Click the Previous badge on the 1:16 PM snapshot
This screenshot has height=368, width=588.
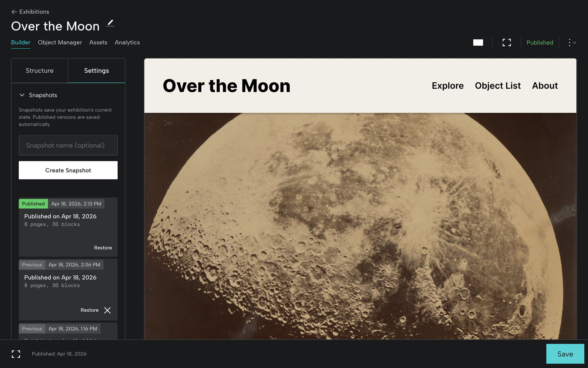coord(32,329)
